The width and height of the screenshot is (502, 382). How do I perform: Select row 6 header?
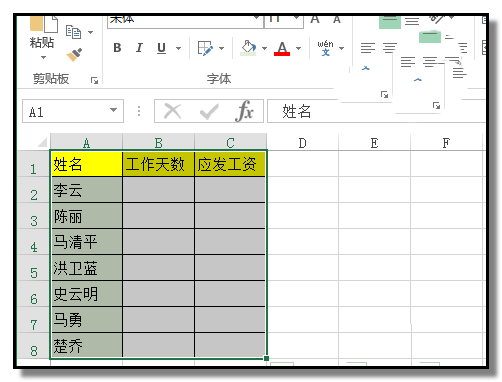coord(33,294)
